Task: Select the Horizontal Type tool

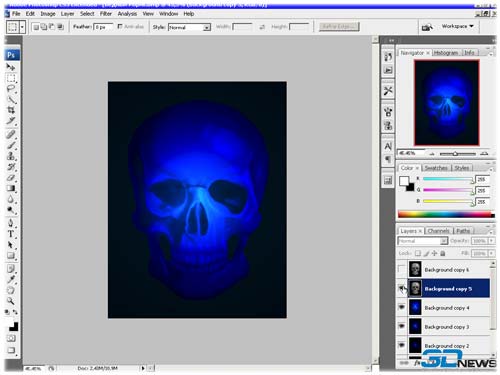Action: (x=11, y=234)
